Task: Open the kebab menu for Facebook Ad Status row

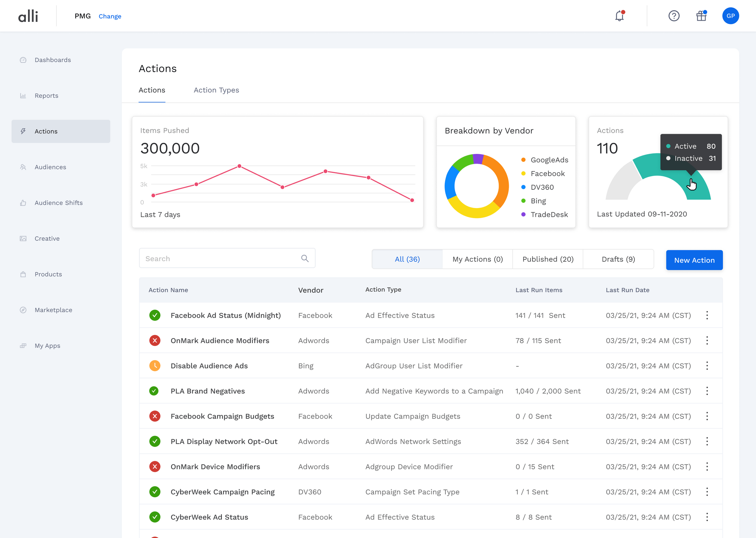Action: point(707,315)
